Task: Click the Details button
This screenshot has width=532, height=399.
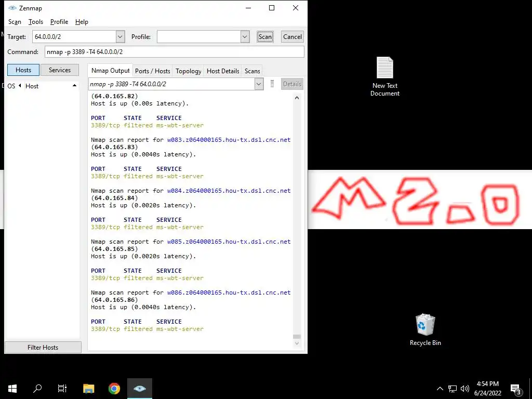Action: point(292,84)
